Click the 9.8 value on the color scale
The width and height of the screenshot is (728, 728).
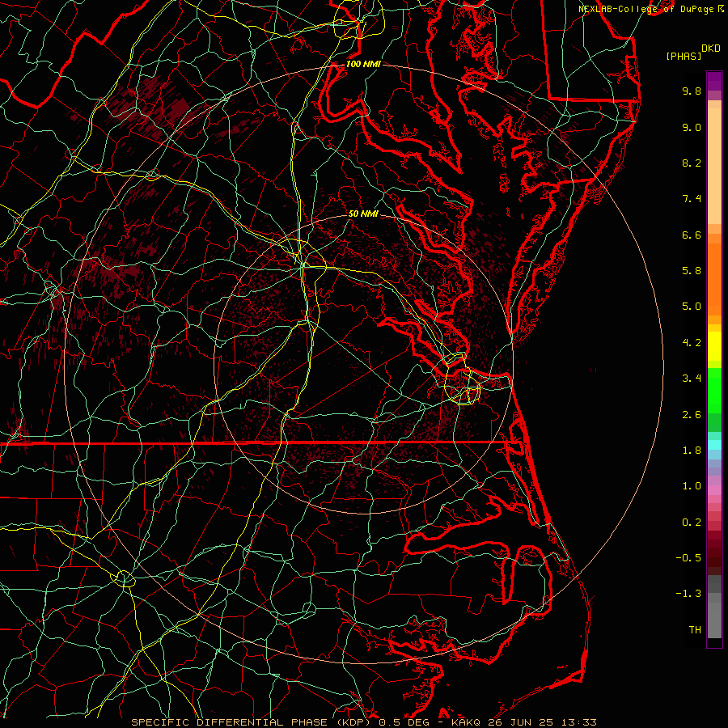692,91
